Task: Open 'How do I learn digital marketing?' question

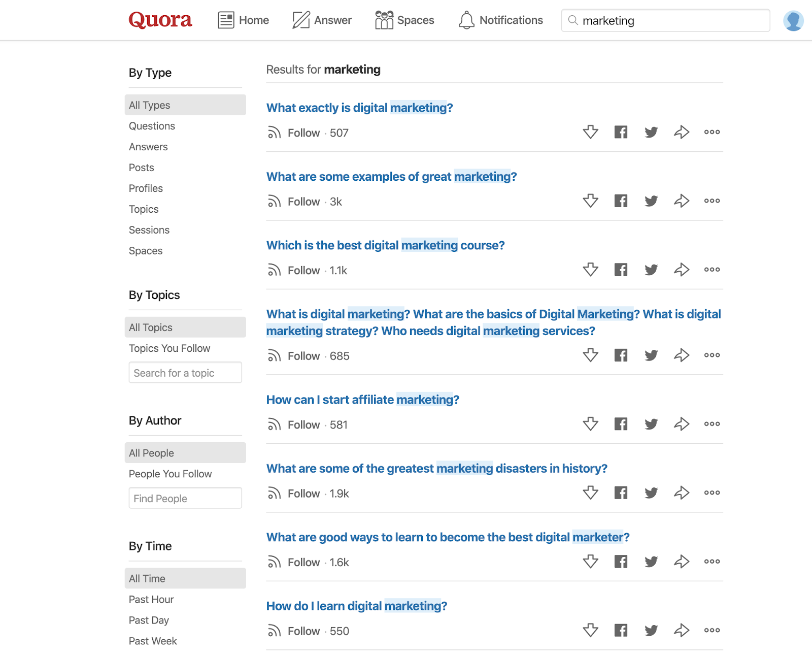Action: [x=356, y=606]
